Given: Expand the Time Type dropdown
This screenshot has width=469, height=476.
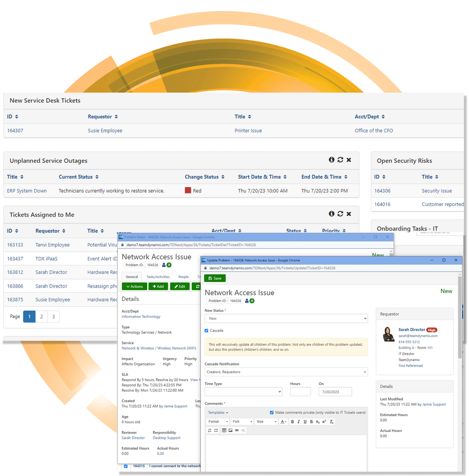Looking at the screenshot, I should click(243, 392).
